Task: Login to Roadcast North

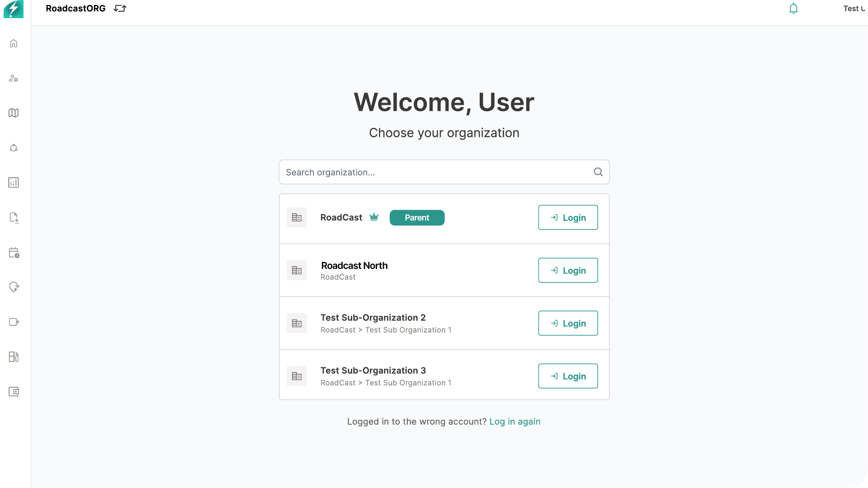Action: [568, 271]
